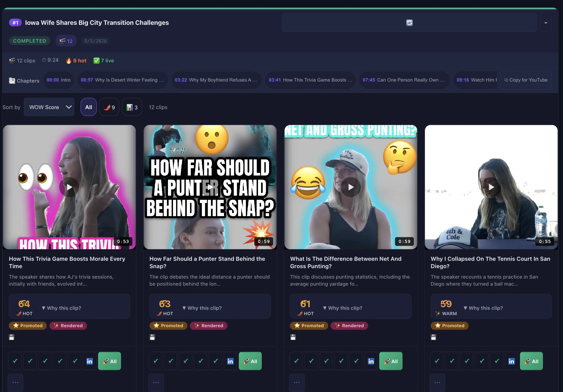The image size is (563, 392).
Task: Click rocket All button on Tennis Court clip
Action: [x=531, y=361]
